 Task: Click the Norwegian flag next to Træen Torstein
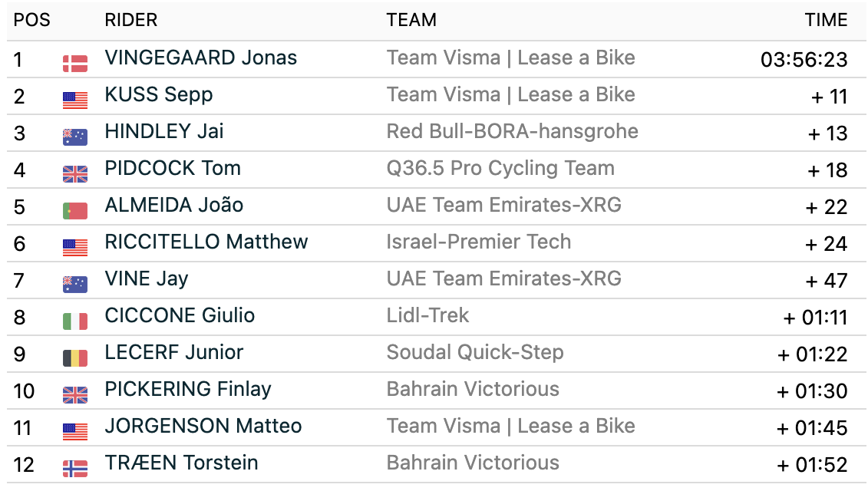tap(74, 468)
